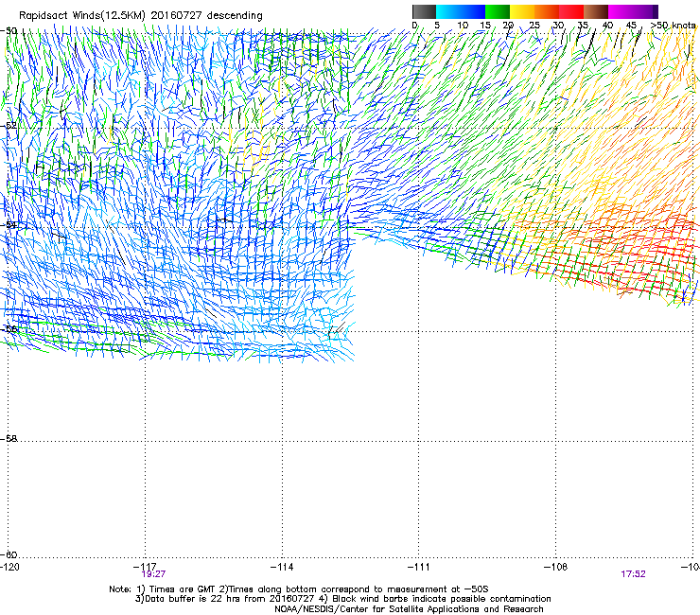
Task: Click the '>50 knots' legend label
Action: [x=673, y=26]
